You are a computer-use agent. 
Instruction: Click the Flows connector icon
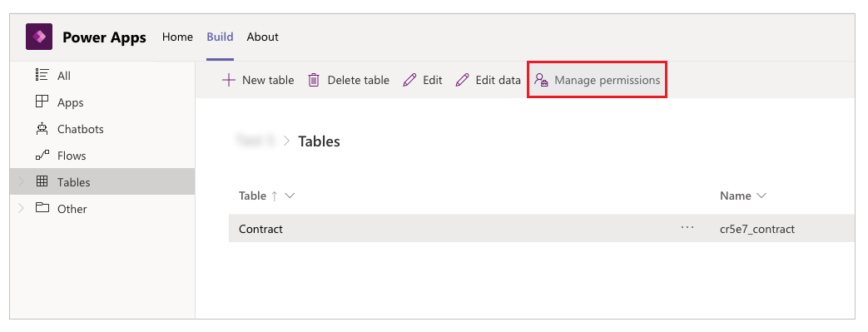pyautogui.click(x=42, y=155)
